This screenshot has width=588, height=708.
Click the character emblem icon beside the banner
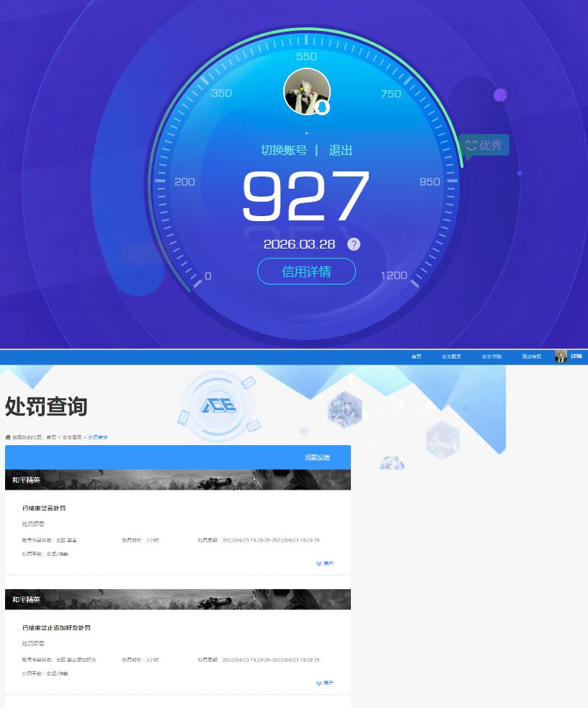pyautogui.click(x=344, y=408)
